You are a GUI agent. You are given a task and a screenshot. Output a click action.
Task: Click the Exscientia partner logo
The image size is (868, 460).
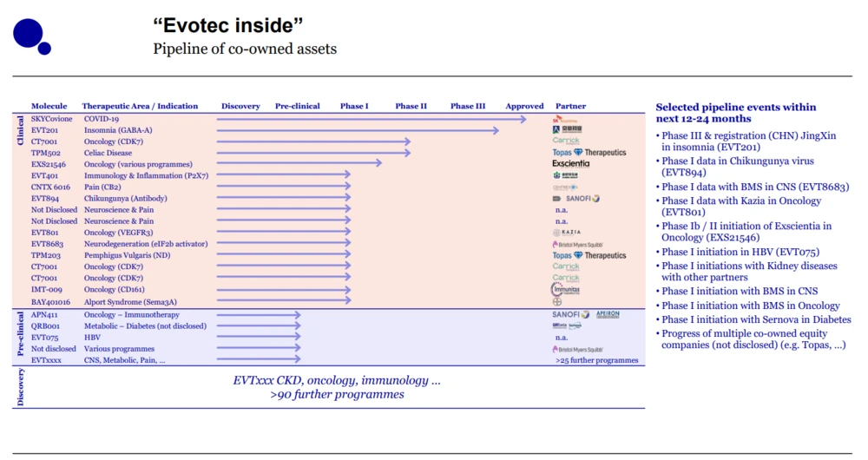tap(570, 163)
